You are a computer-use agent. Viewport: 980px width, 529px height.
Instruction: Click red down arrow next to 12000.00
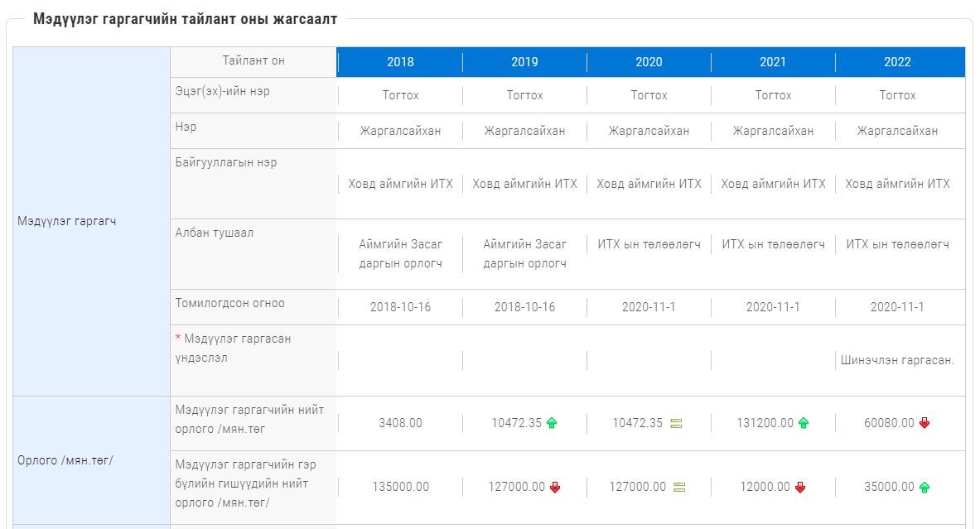800,487
